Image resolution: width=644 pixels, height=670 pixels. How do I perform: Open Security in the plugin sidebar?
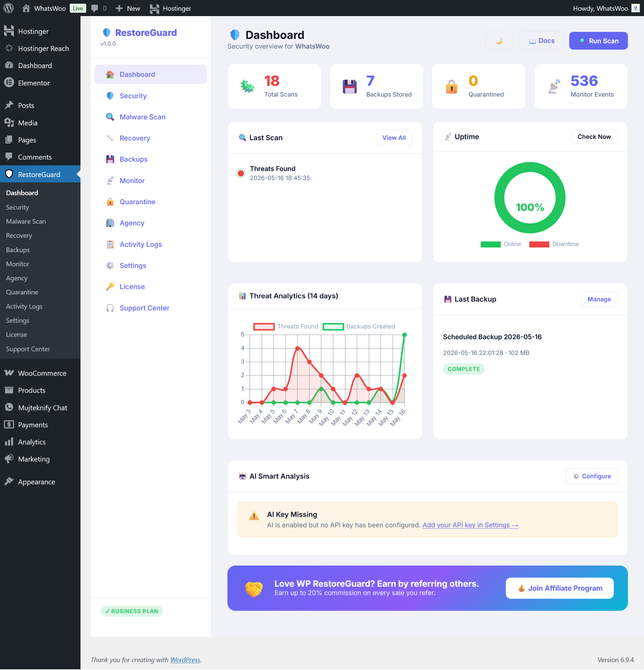click(151, 96)
